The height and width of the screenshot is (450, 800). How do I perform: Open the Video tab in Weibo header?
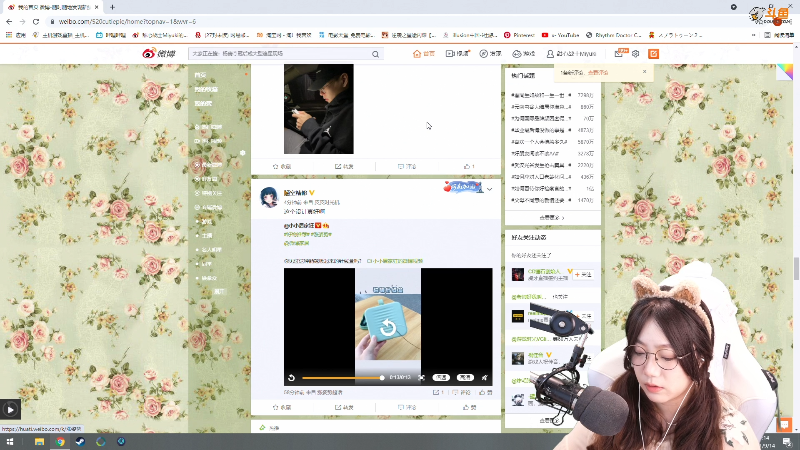457,54
